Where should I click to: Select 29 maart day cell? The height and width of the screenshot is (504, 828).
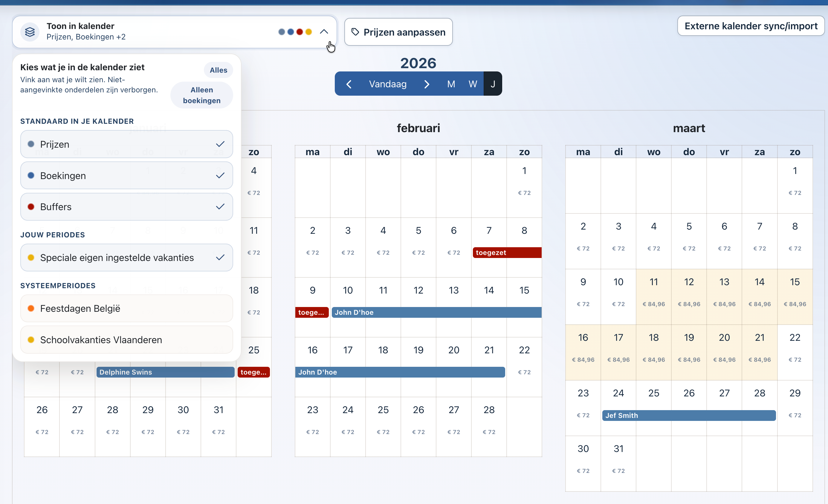tap(795, 408)
